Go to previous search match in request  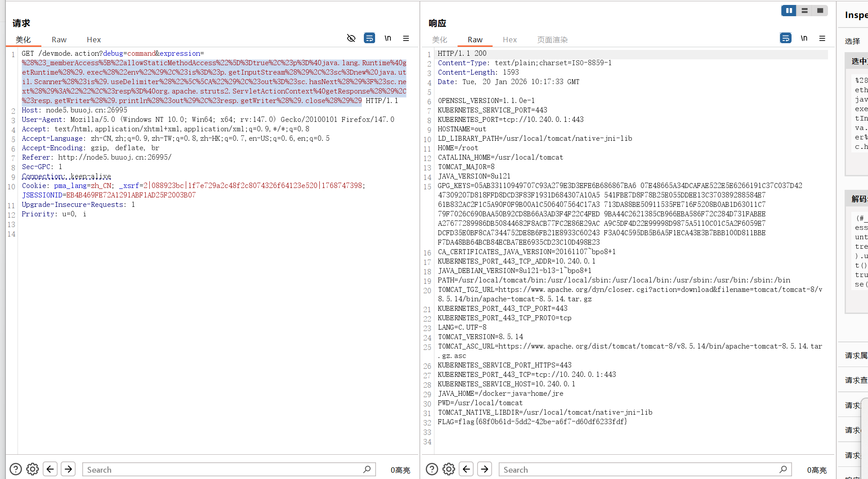point(50,469)
